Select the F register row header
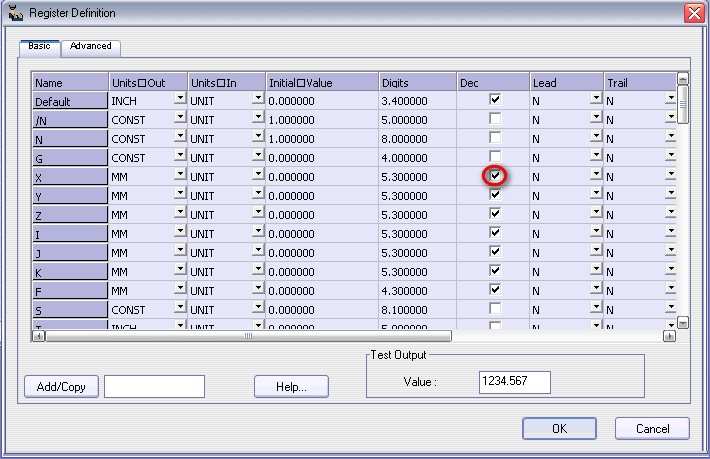The image size is (710, 459). pos(70,291)
